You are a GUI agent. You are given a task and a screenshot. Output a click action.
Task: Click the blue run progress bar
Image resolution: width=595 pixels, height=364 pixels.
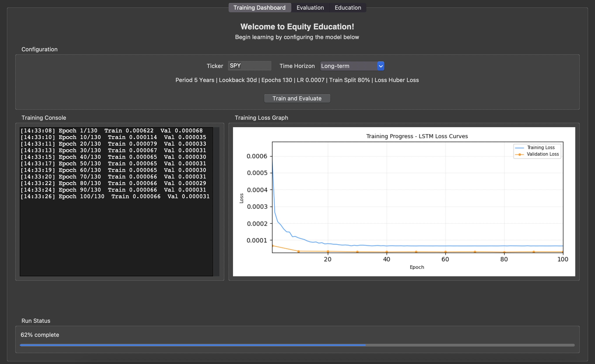coord(193,345)
